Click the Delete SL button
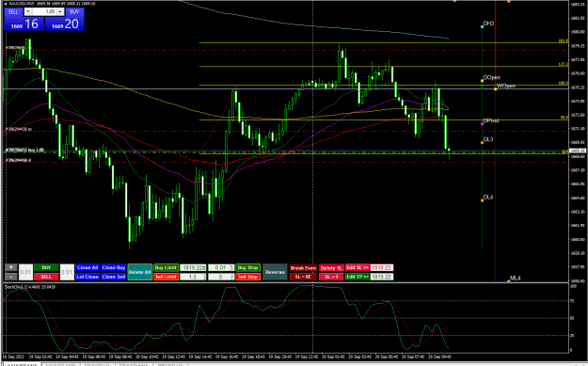Image resolution: width=588 pixels, height=366 pixels. click(x=331, y=268)
